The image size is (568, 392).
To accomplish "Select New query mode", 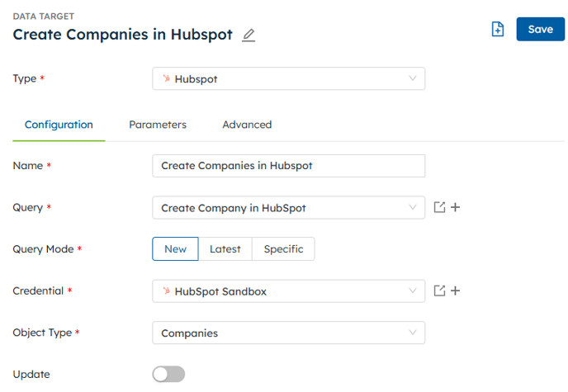I will [x=175, y=249].
